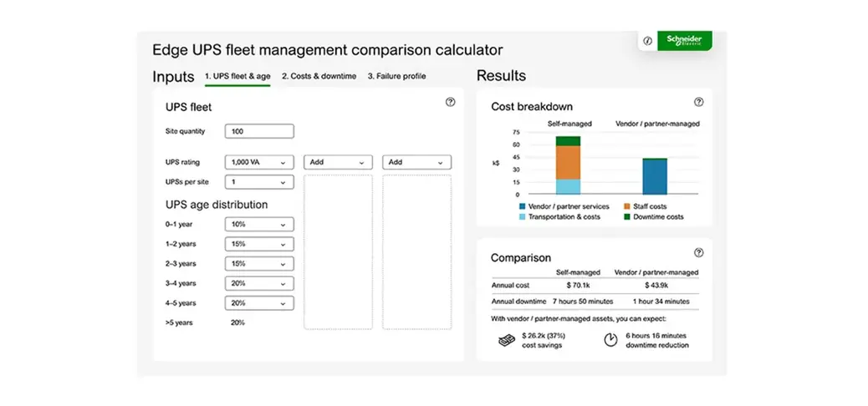Viewport: 868px width, 406px height.
Task: Click '7 hours 50 minutes' downtime value
Action: [x=583, y=302]
